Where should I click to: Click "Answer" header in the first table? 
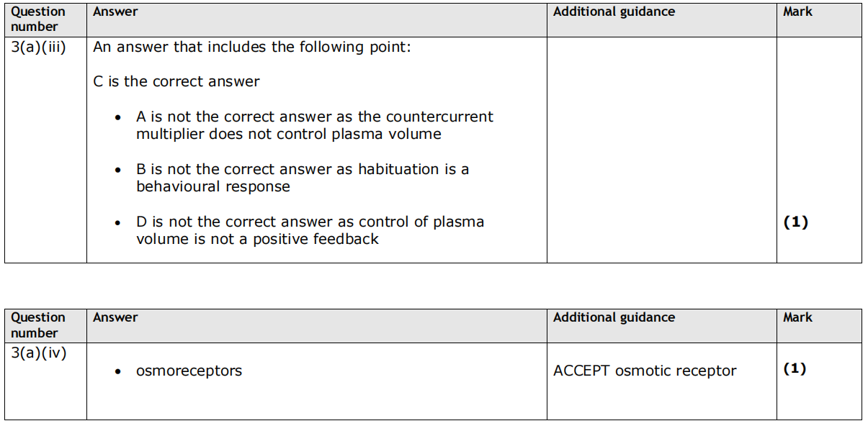point(115,12)
